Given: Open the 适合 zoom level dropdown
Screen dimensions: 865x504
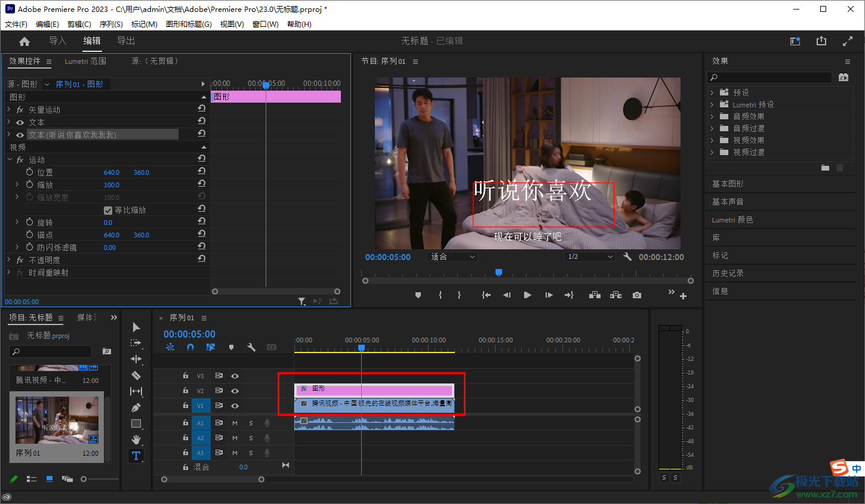Looking at the screenshot, I should 453,257.
